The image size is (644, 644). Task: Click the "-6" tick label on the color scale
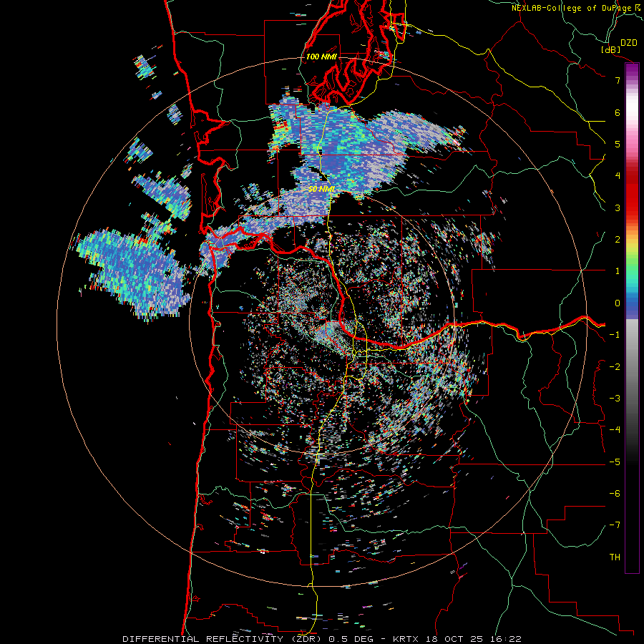point(615,494)
